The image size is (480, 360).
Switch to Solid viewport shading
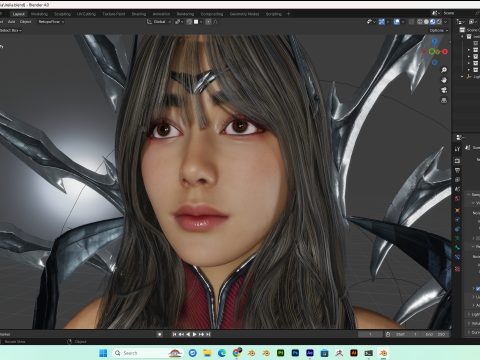click(x=426, y=22)
